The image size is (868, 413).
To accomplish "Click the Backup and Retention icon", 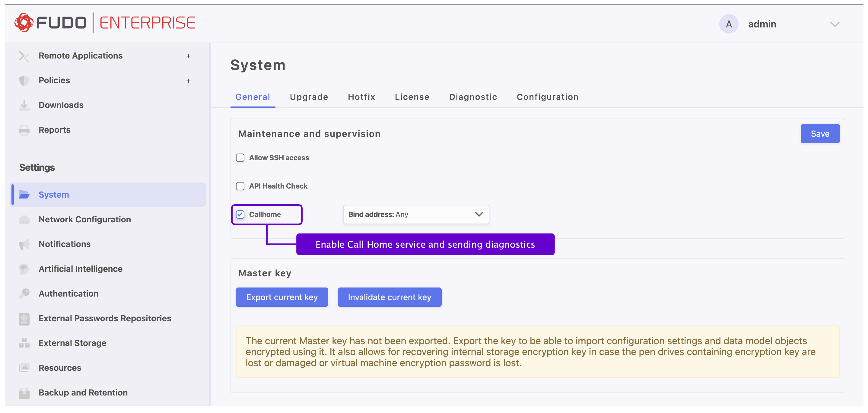I will (x=24, y=393).
